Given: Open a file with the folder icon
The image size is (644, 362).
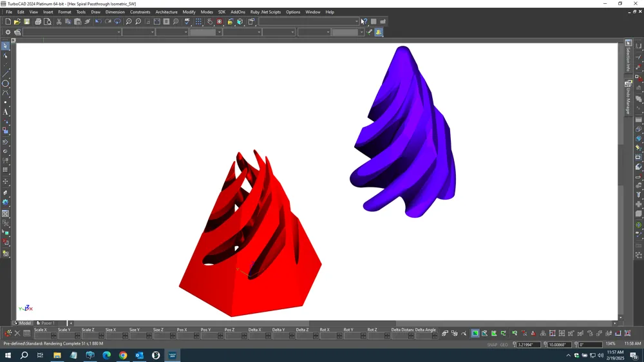Looking at the screenshot, I should pyautogui.click(x=17, y=21).
